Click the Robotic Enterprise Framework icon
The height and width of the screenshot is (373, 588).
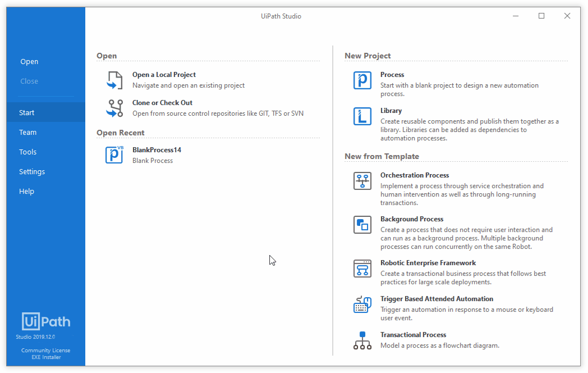click(362, 269)
